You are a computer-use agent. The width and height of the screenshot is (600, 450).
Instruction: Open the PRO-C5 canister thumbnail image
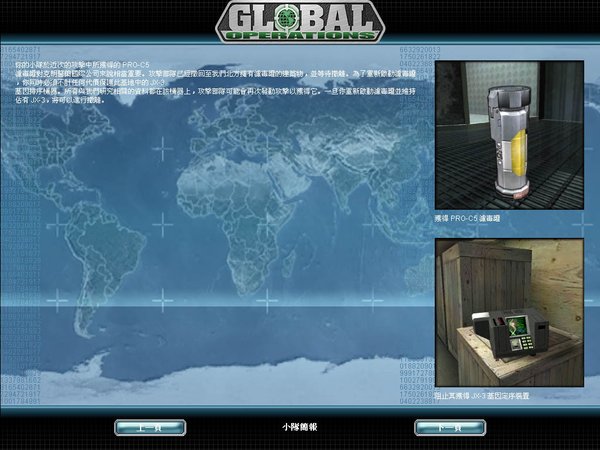pyautogui.click(x=509, y=135)
